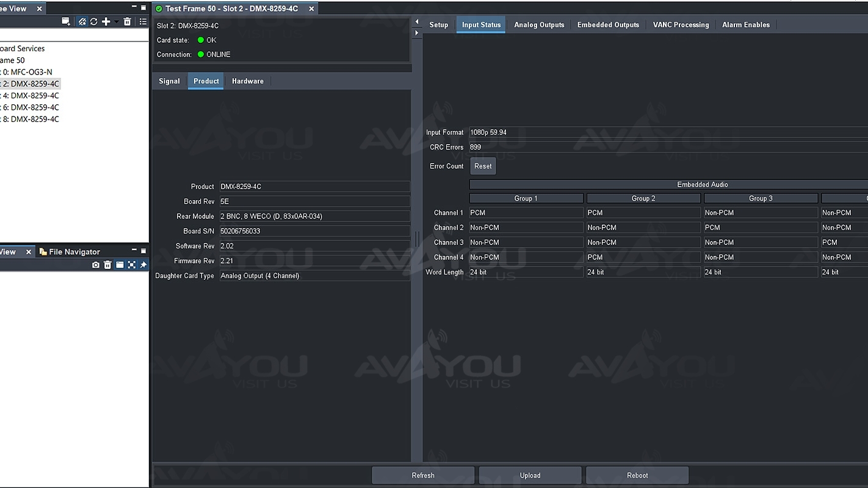Click the new window icon in Tree View

click(x=66, y=22)
